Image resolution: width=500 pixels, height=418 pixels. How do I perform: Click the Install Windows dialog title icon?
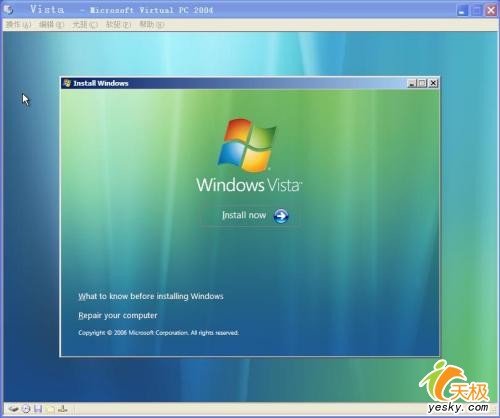click(x=67, y=83)
